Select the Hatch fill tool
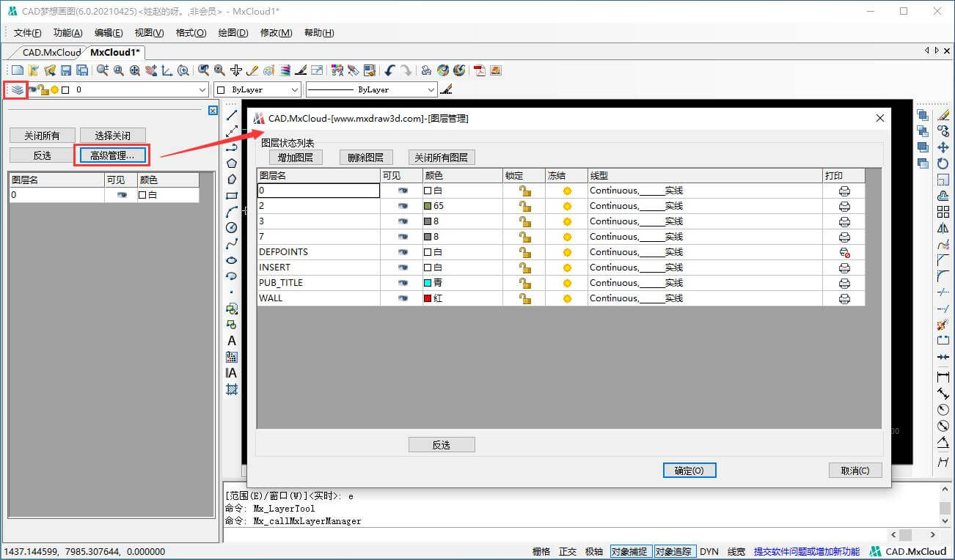 232,389
